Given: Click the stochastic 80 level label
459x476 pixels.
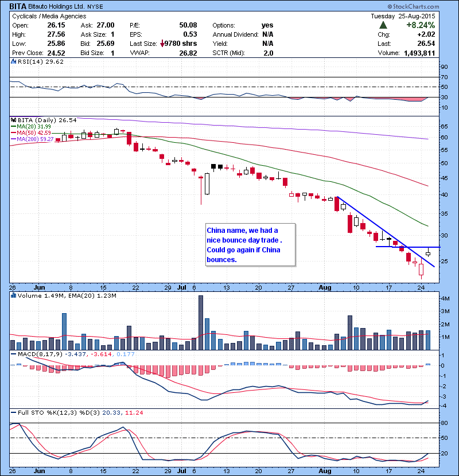Looking at the screenshot, I should (x=444, y=423).
